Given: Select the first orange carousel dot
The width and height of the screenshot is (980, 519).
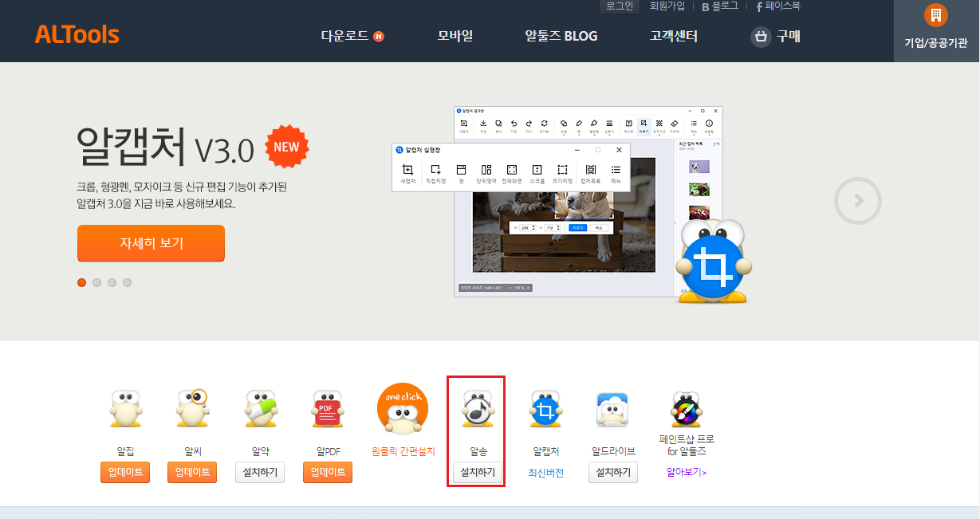Looking at the screenshot, I should (81, 282).
